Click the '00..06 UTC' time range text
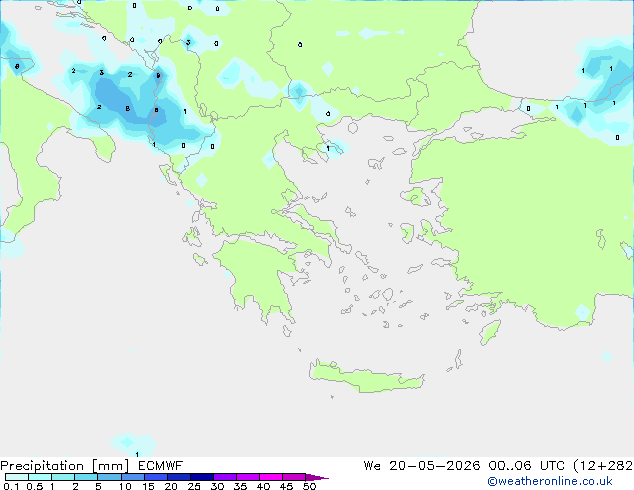Screen dimensions: 634x490 tap(526, 466)
